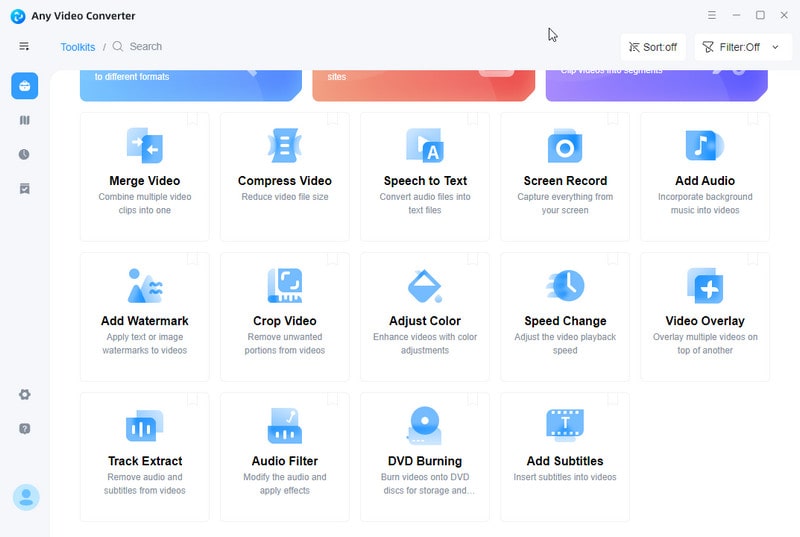Focus the Search input field

145,46
